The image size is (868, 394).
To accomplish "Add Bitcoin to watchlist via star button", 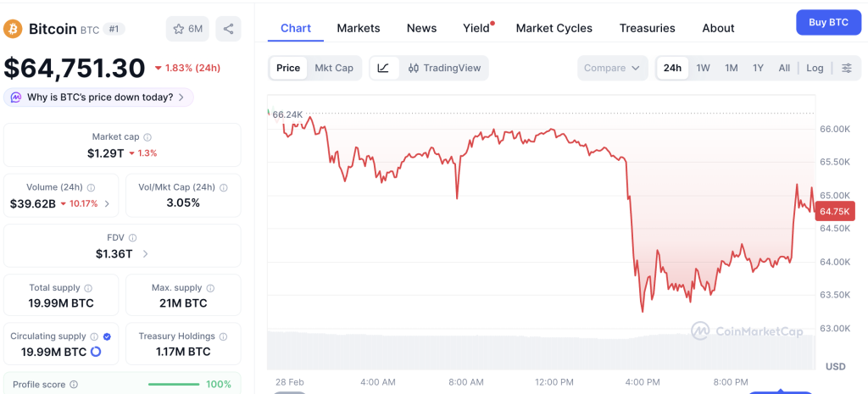I will point(187,29).
